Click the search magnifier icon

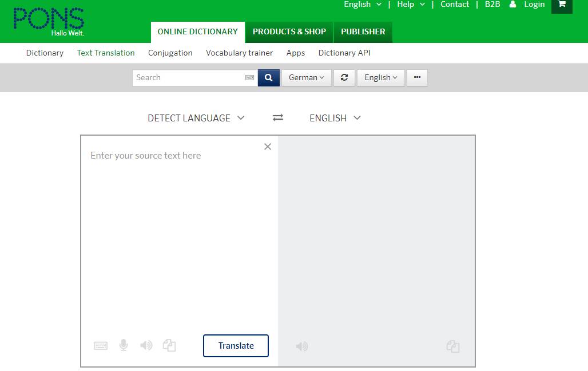[x=268, y=77]
